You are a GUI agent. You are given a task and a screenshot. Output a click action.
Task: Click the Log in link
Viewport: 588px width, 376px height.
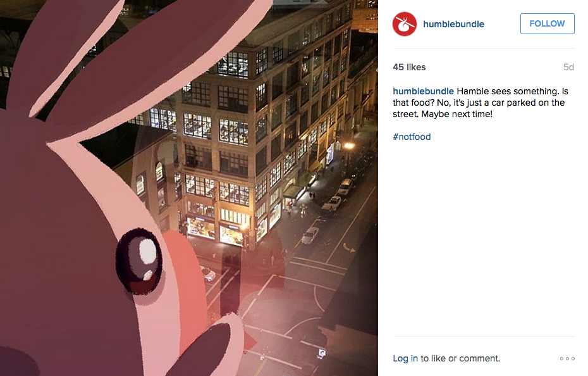click(x=405, y=358)
